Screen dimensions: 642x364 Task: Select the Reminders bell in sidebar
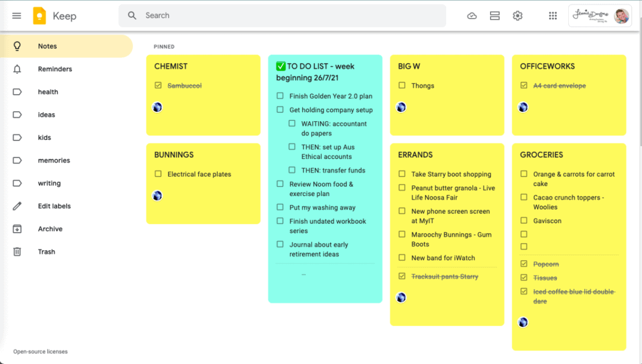(55, 68)
